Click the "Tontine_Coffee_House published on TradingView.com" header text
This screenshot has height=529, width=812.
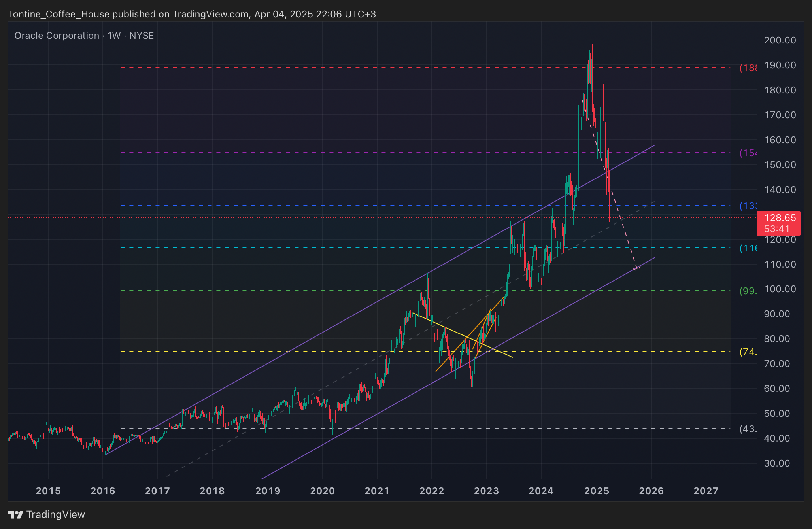point(128,14)
